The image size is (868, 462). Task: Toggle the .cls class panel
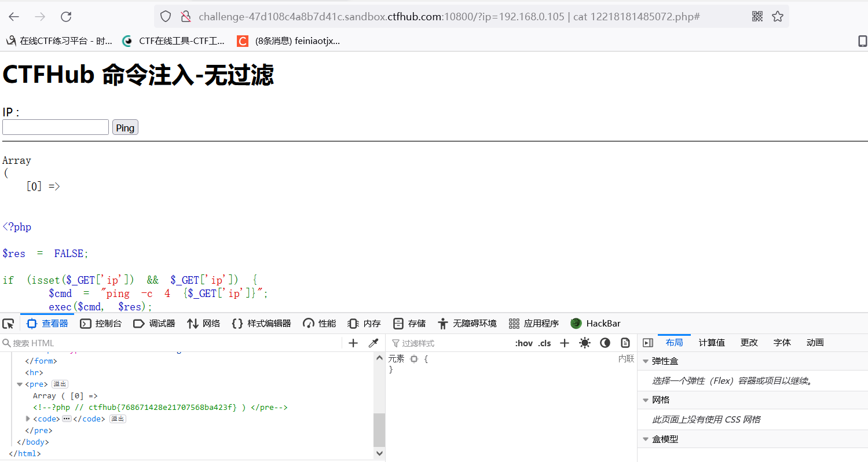coord(544,343)
